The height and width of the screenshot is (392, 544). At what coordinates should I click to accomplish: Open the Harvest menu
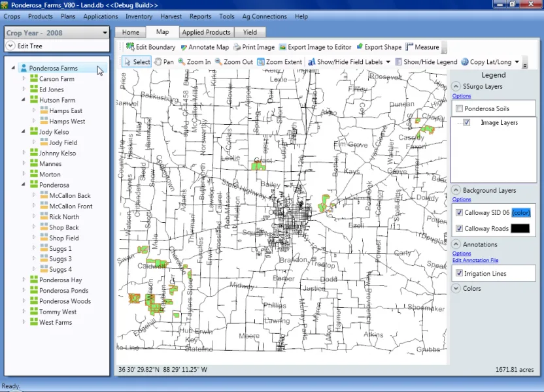click(x=171, y=16)
